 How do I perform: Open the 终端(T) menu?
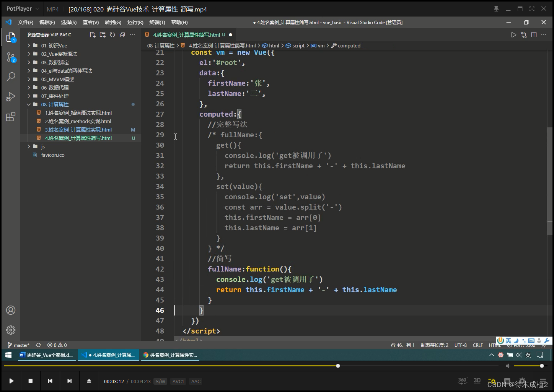click(x=157, y=22)
